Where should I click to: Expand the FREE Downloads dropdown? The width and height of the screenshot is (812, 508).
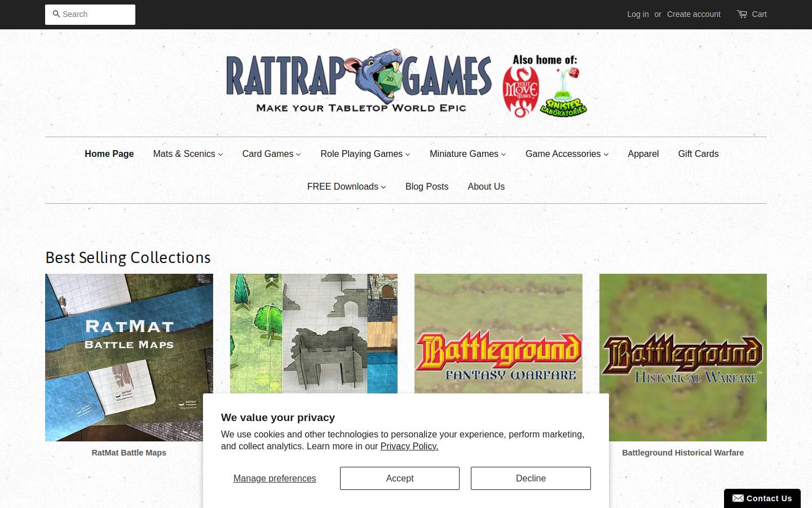(347, 186)
